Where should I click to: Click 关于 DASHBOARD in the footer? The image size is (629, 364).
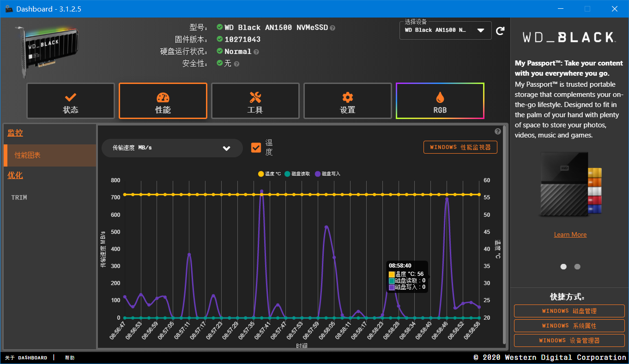(26, 358)
